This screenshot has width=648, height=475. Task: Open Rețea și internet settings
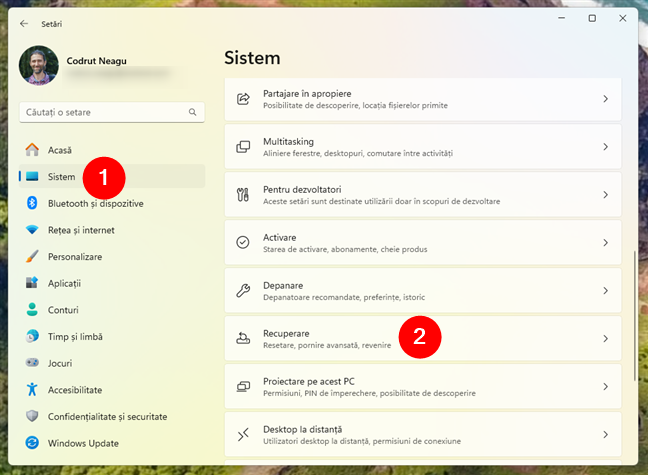pos(112,230)
